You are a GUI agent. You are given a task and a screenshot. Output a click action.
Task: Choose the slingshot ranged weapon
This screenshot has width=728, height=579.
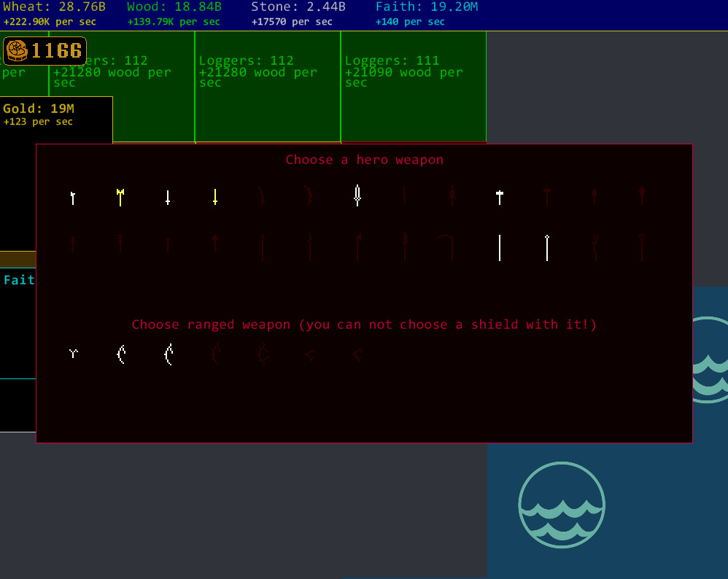(73, 353)
